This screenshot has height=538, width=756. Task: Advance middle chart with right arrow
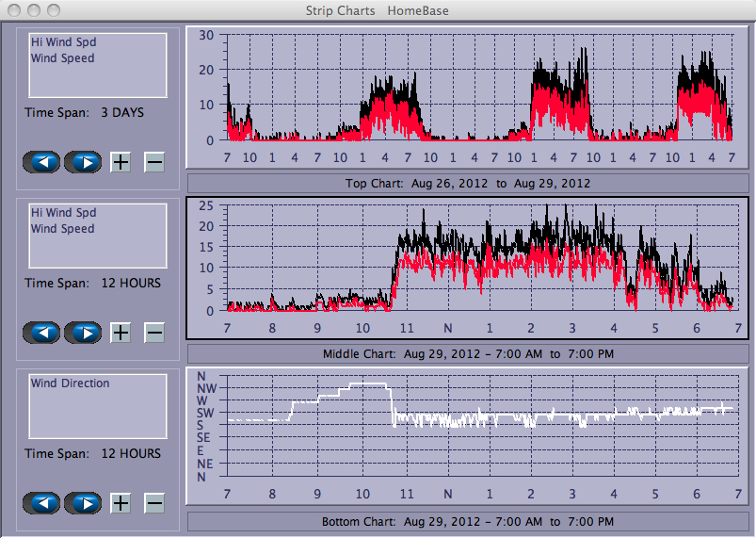(x=83, y=333)
